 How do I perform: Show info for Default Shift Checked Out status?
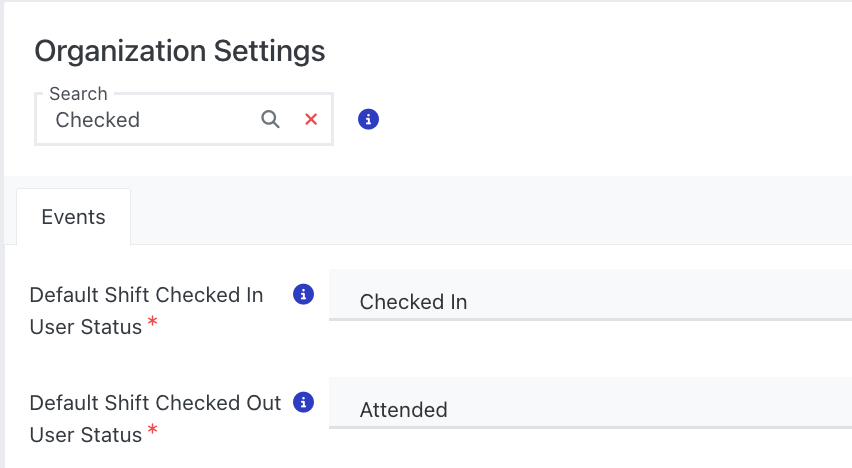coord(303,402)
